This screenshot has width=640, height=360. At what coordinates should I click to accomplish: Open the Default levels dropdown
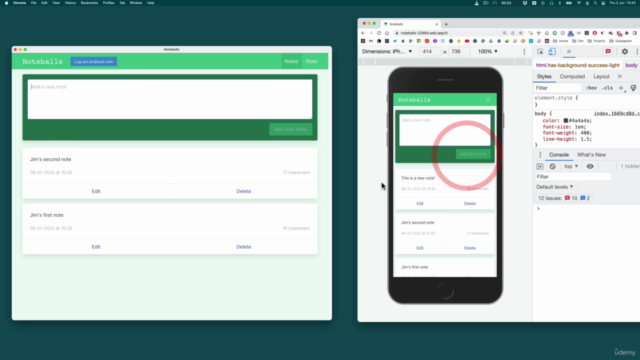point(554,187)
